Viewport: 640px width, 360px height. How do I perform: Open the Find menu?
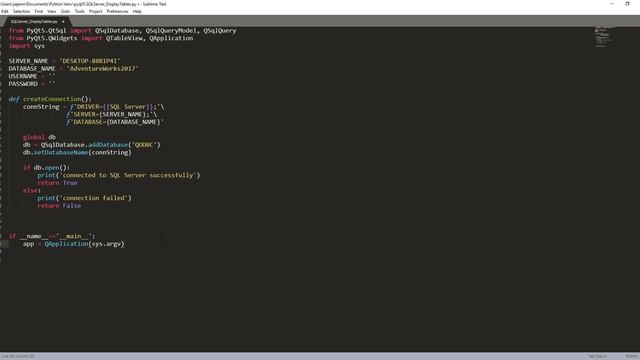[38, 11]
